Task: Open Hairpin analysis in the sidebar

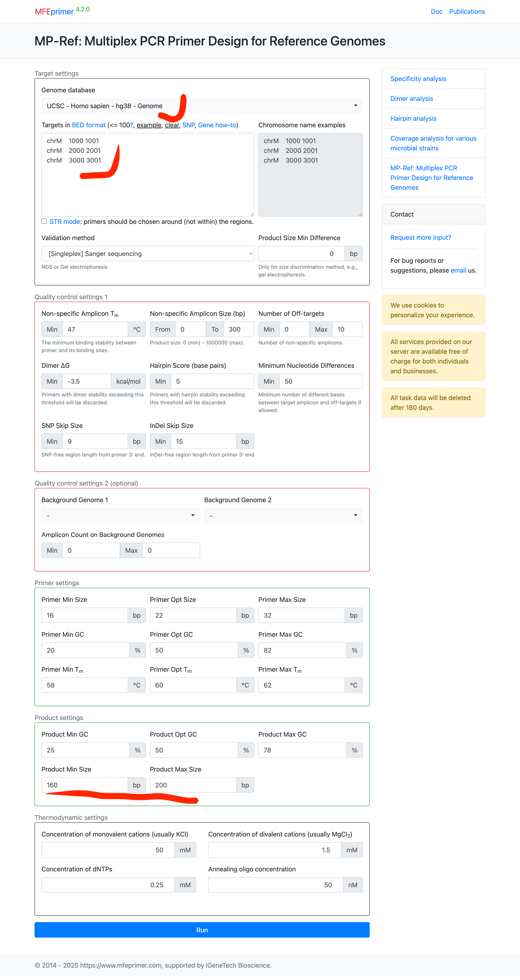Action: click(x=413, y=118)
